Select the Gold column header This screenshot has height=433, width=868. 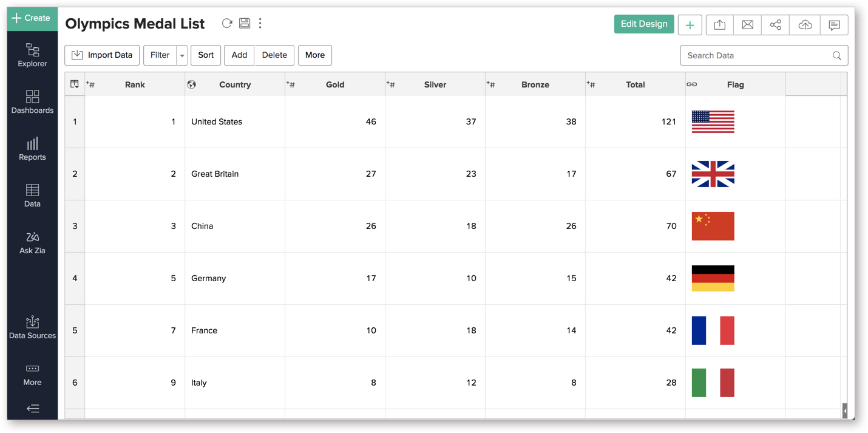click(335, 84)
